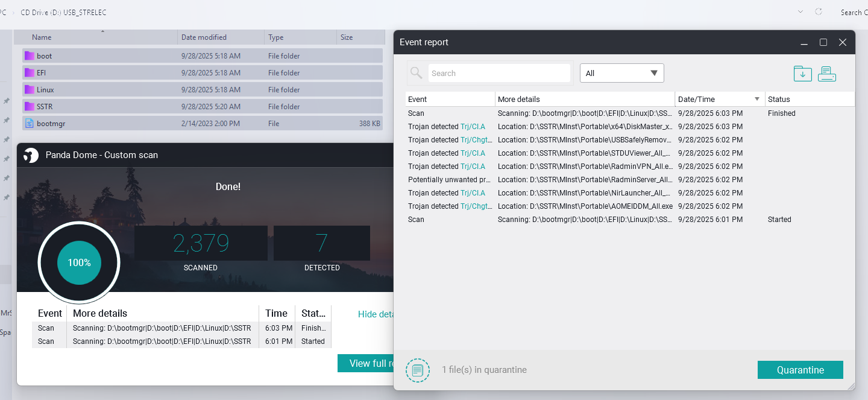Select the boot folder in Explorer
The height and width of the screenshot is (400, 868).
point(203,56)
